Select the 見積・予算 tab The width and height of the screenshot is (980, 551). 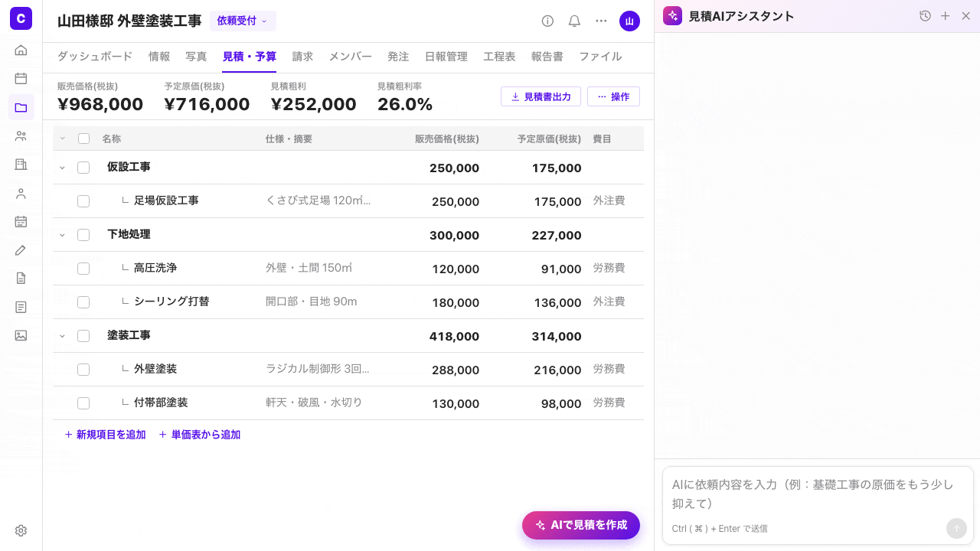tap(250, 57)
